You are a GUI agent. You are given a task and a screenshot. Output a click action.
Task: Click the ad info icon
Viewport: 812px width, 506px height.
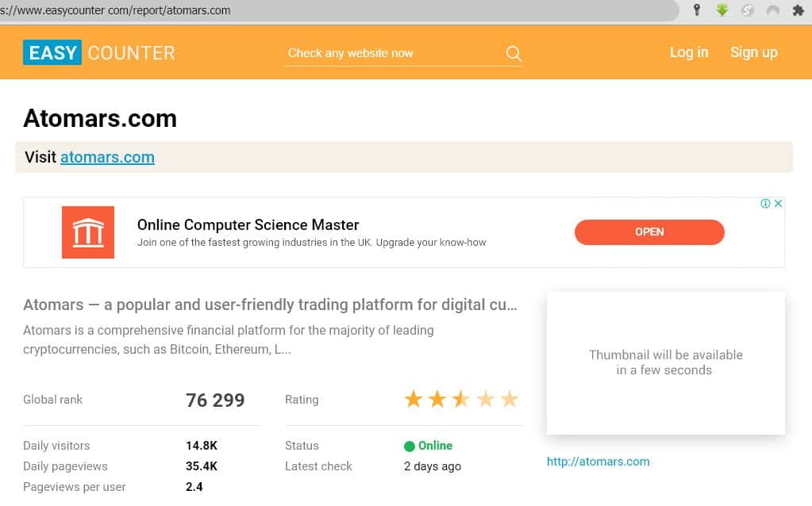pos(766,204)
